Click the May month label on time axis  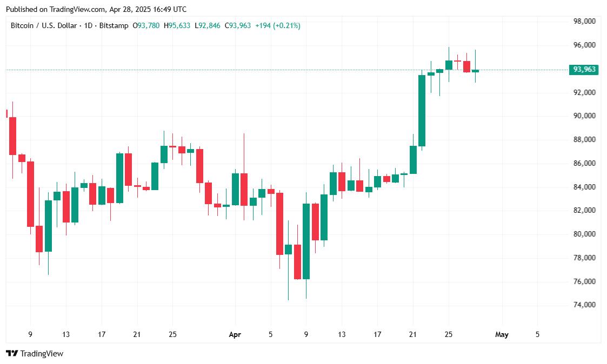click(x=502, y=335)
